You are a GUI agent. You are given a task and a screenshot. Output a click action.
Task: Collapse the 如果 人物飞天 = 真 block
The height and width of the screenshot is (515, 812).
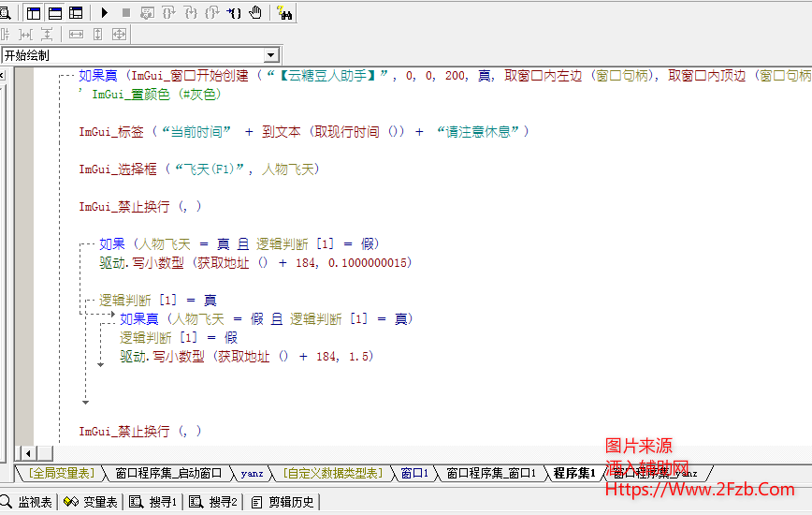tap(86, 244)
